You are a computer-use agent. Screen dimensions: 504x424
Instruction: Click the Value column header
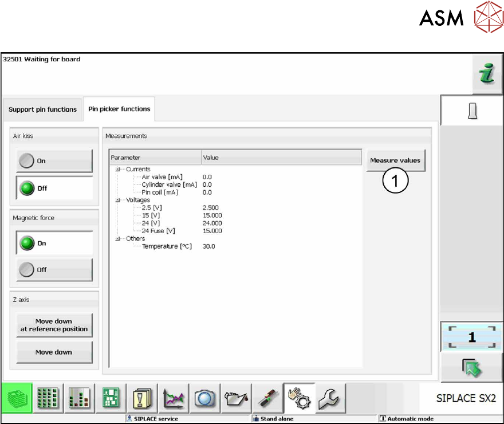281,158
